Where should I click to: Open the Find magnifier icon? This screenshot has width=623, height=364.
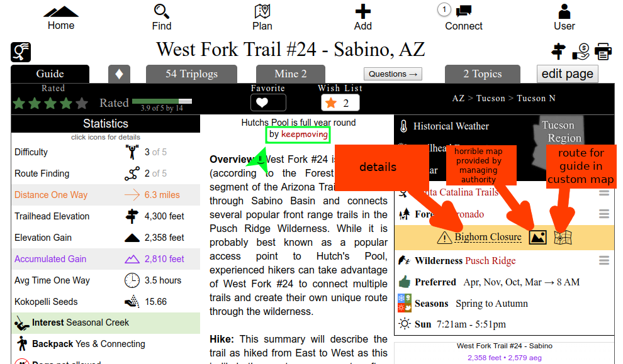[162, 11]
